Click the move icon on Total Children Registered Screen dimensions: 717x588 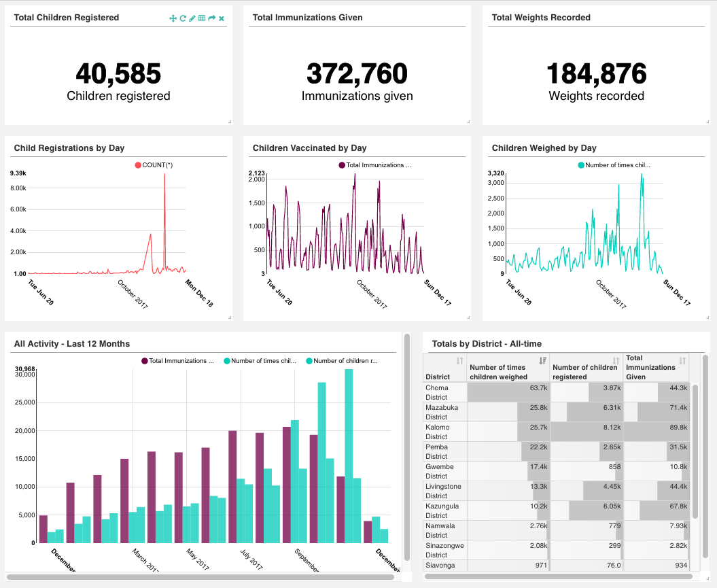[173, 18]
